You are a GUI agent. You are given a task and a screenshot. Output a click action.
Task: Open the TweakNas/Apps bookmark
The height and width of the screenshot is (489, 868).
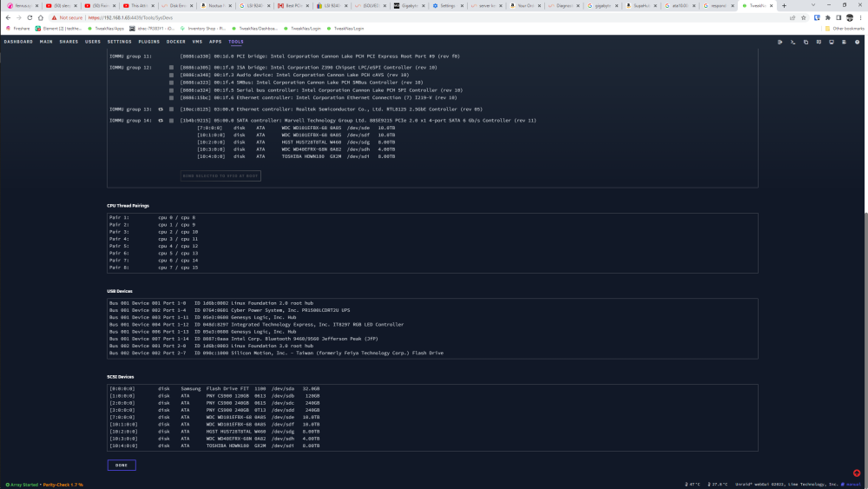[x=105, y=29]
